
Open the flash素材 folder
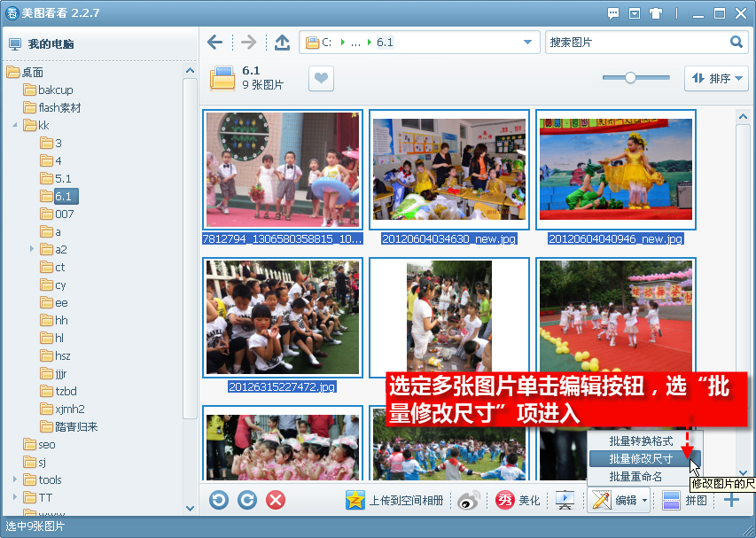click(x=59, y=108)
